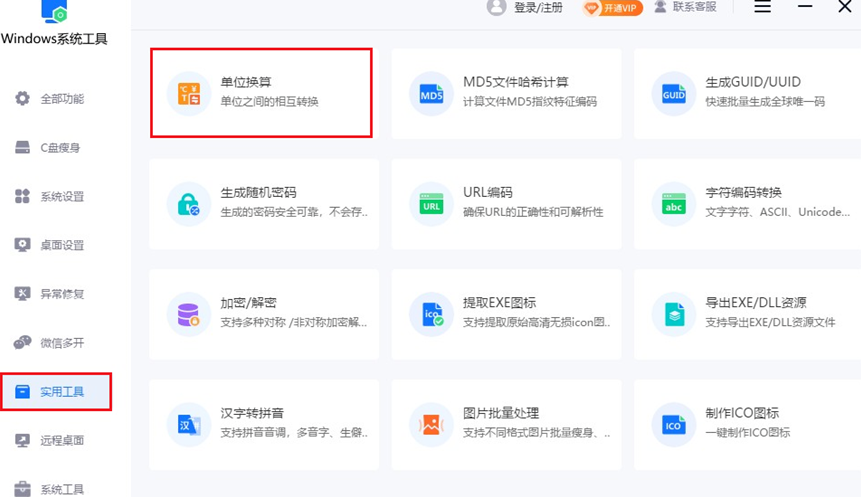Click the monitor icon beside 桌面设置
The height and width of the screenshot is (497, 861).
coord(22,245)
